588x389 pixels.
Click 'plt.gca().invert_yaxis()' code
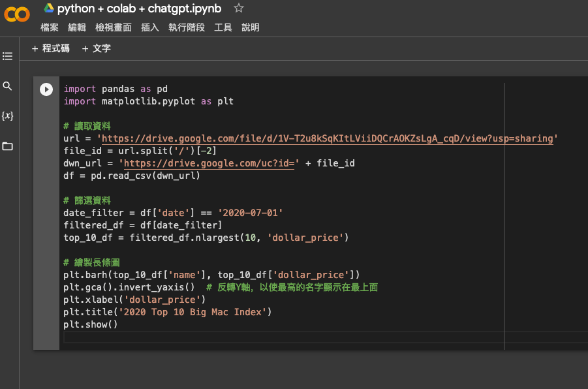click(129, 287)
